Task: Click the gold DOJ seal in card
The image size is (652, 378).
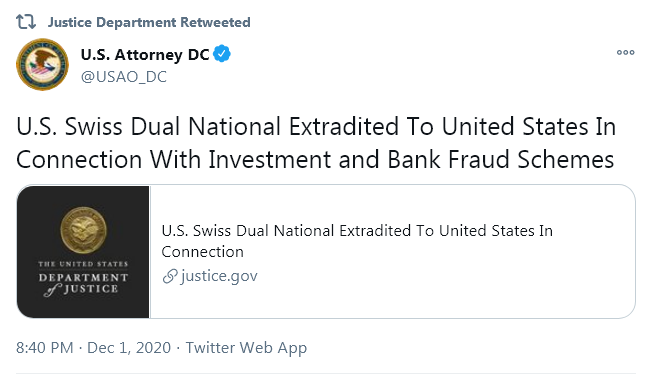Action: [84, 230]
